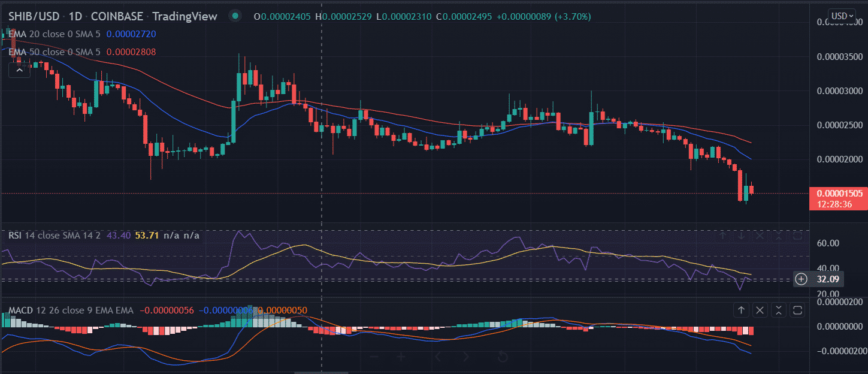Maximize the RSI pane

[x=797, y=236]
